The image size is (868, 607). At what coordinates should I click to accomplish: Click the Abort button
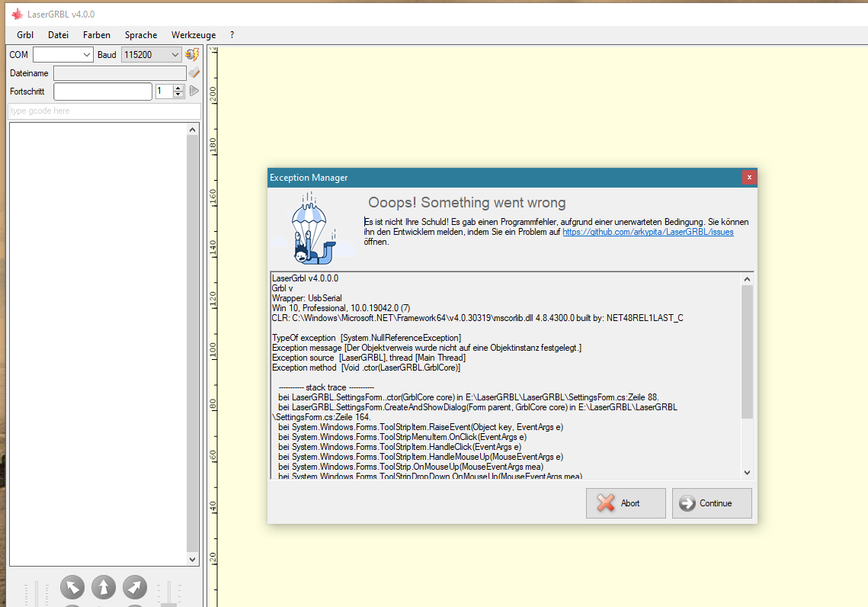click(626, 503)
